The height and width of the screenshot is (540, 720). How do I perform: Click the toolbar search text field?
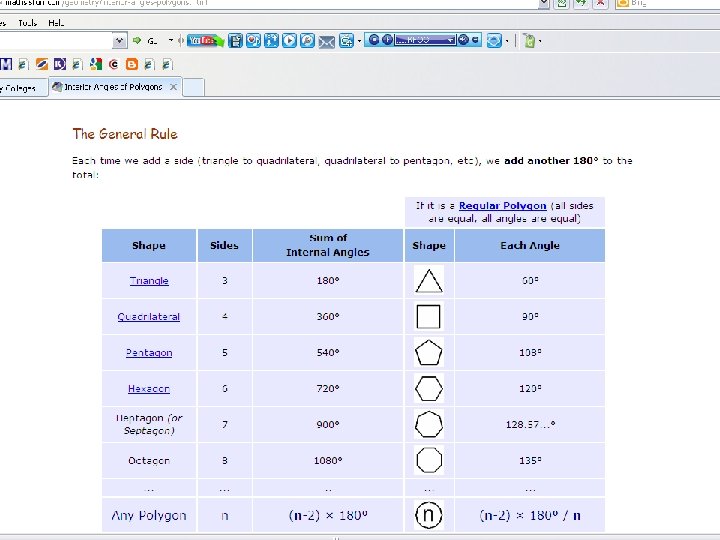(56, 40)
